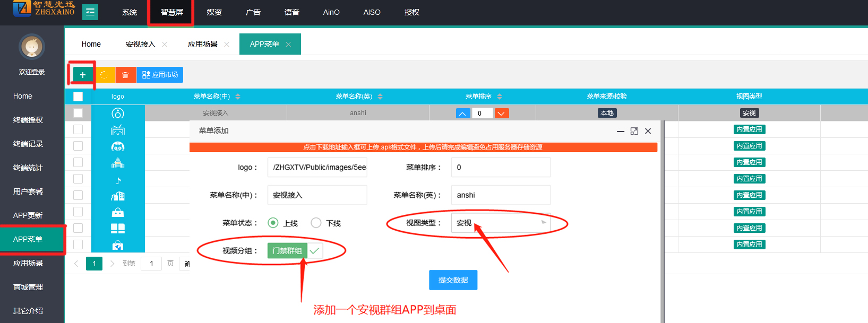Viewport: 868px width, 323px height.
Task: Sort by 菜单排序 column arrows
Action: (x=500, y=97)
